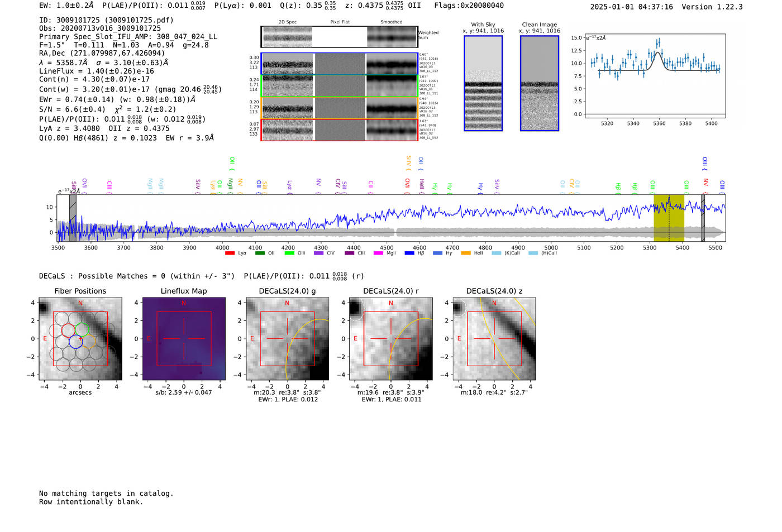This screenshot has width=782, height=532.
Task: Click the Weighted Sum 2D spectrum row
Action: coord(339,37)
